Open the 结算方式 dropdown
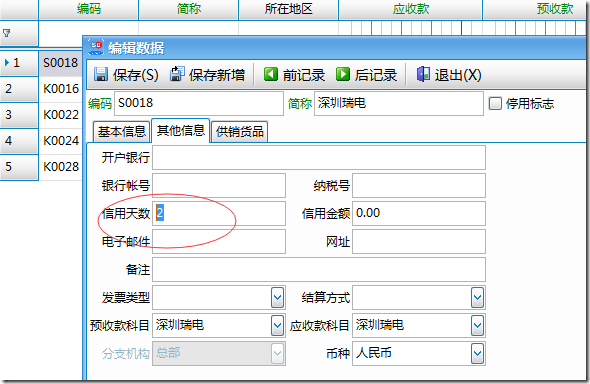The width and height of the screenshot is (590, 384). coord(477,297)
